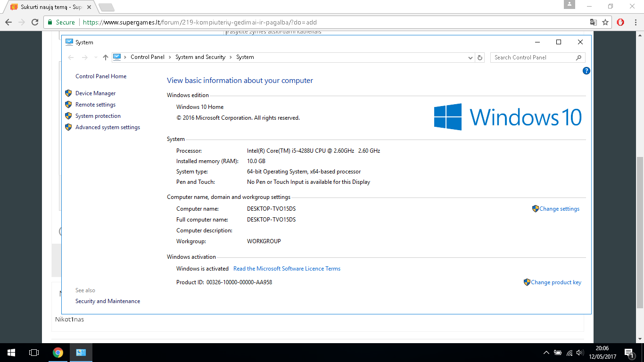Expand the address bar history dropdown
Screen dimensions: 644x362
point(471,58)
